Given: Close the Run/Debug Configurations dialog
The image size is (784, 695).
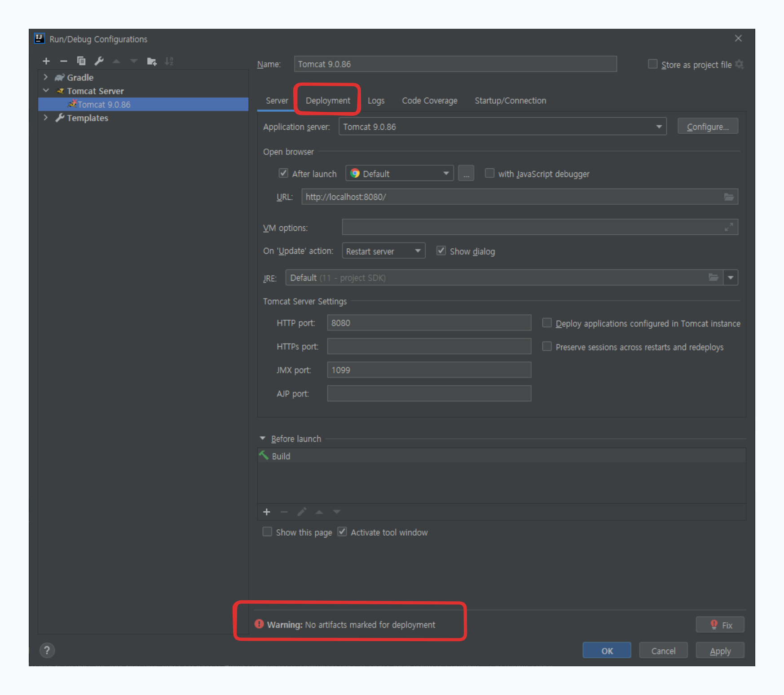Looking at the screenshot, I should (738, 39).
